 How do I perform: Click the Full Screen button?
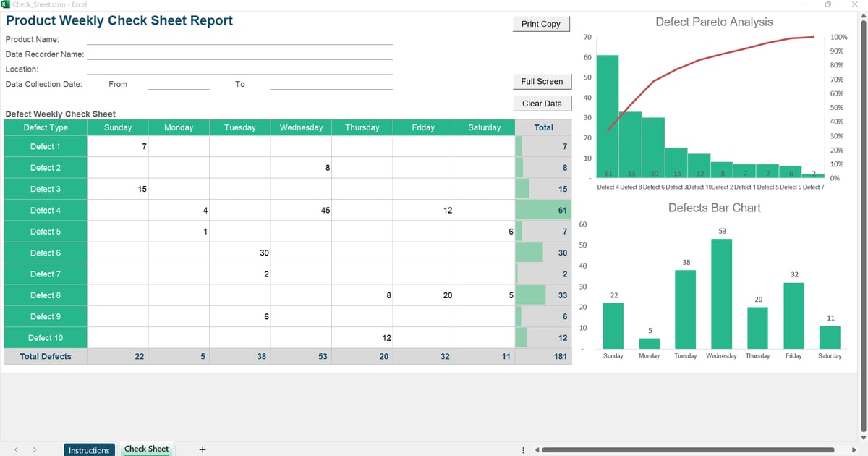pos(542,81)
